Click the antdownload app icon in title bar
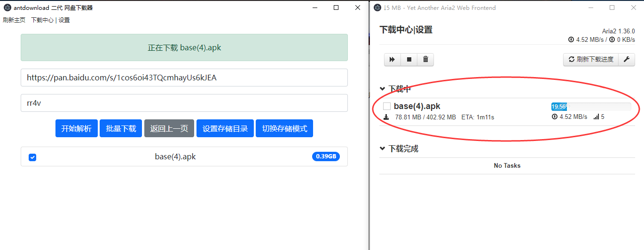 click(8, 8)
